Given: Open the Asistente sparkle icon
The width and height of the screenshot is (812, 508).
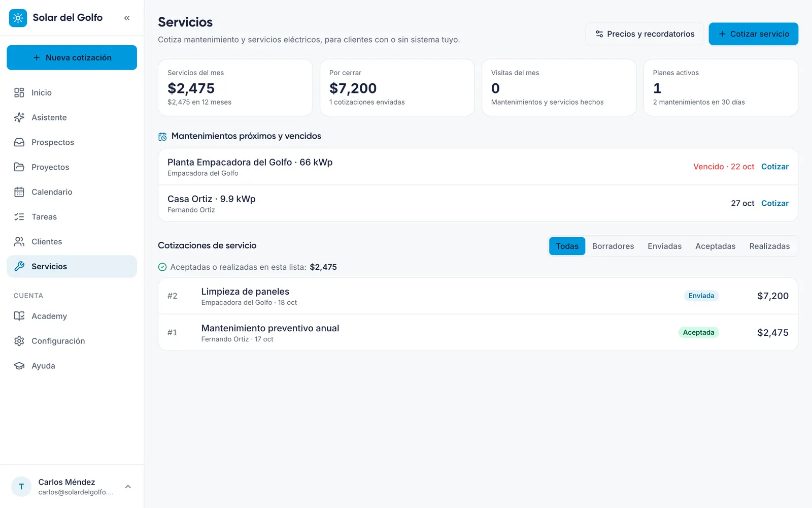Looking at the screenshot, I should pos(19,117).
